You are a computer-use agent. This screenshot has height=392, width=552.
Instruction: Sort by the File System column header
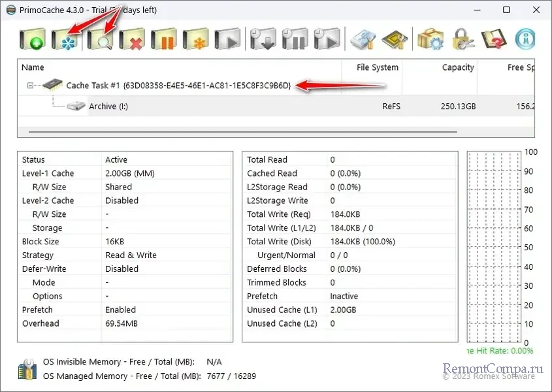377,67
